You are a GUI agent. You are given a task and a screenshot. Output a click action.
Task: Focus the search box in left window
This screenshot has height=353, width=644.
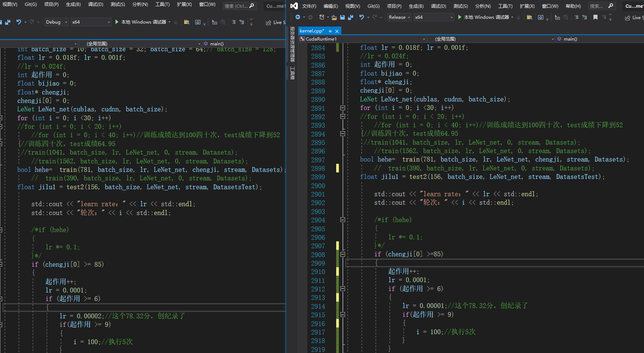click(240, 6)
